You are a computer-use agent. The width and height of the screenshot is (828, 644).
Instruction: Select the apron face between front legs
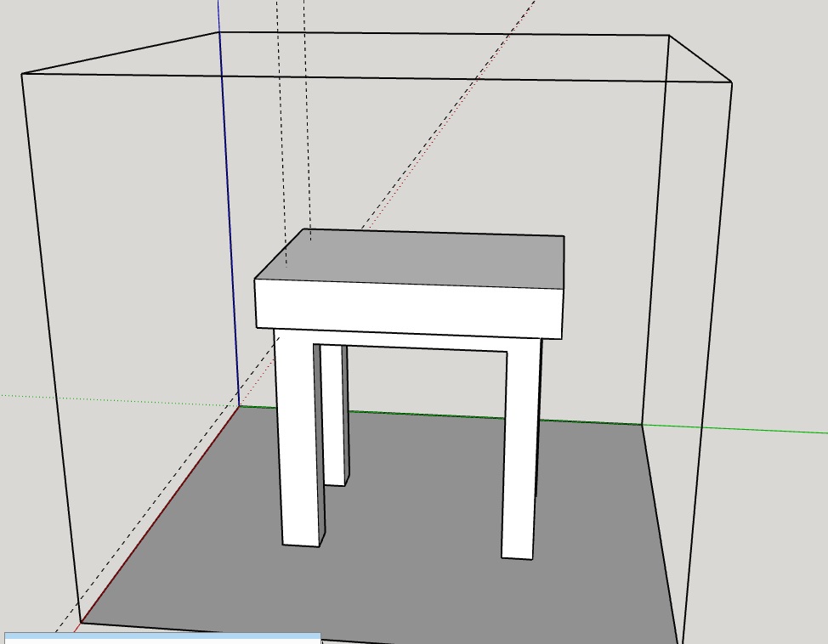click(412, 342)
